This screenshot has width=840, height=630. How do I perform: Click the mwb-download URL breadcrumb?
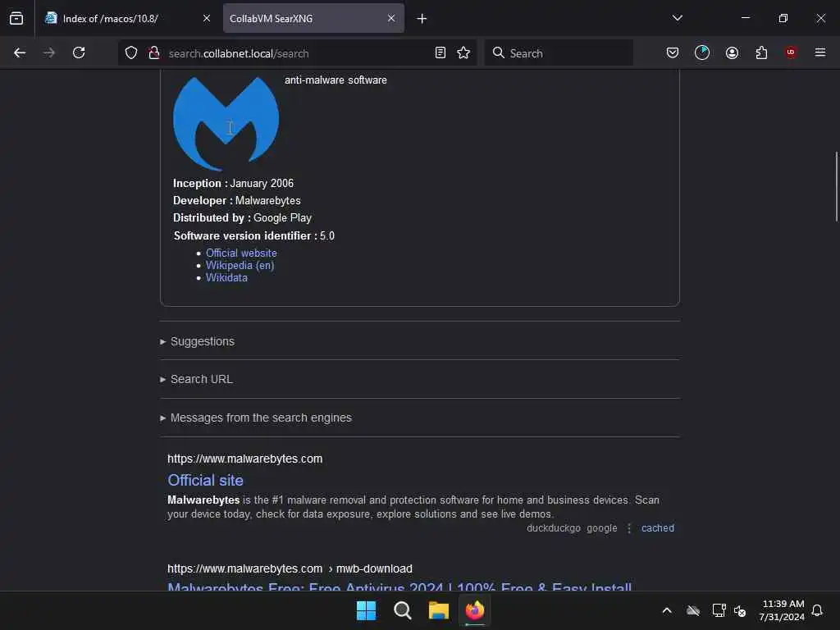point(374,569)
